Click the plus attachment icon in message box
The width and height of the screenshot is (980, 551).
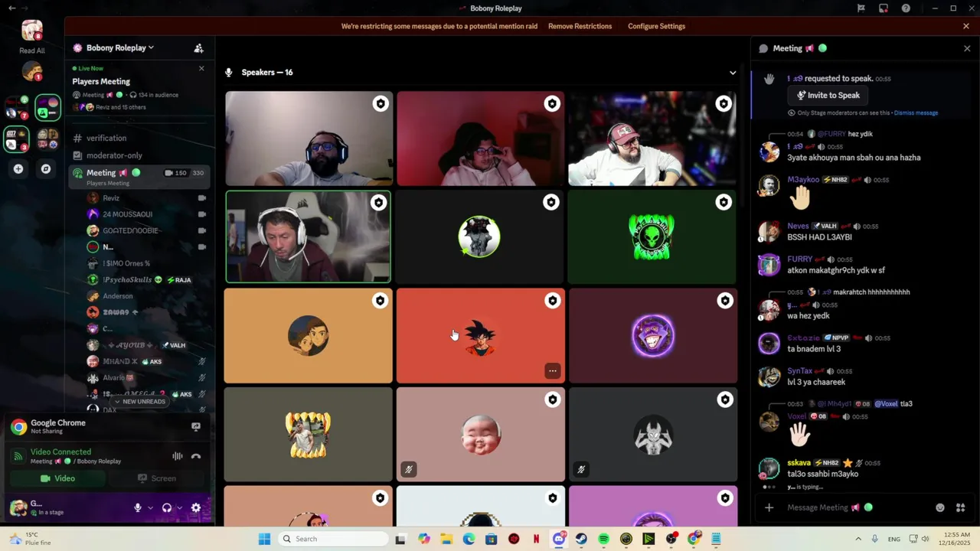coord(769,507)
